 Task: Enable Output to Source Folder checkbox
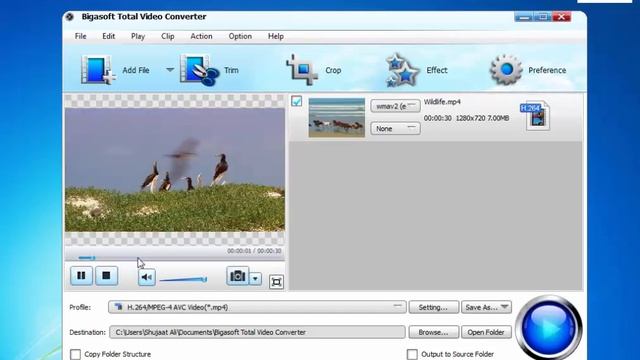click(x=412, y=354)
